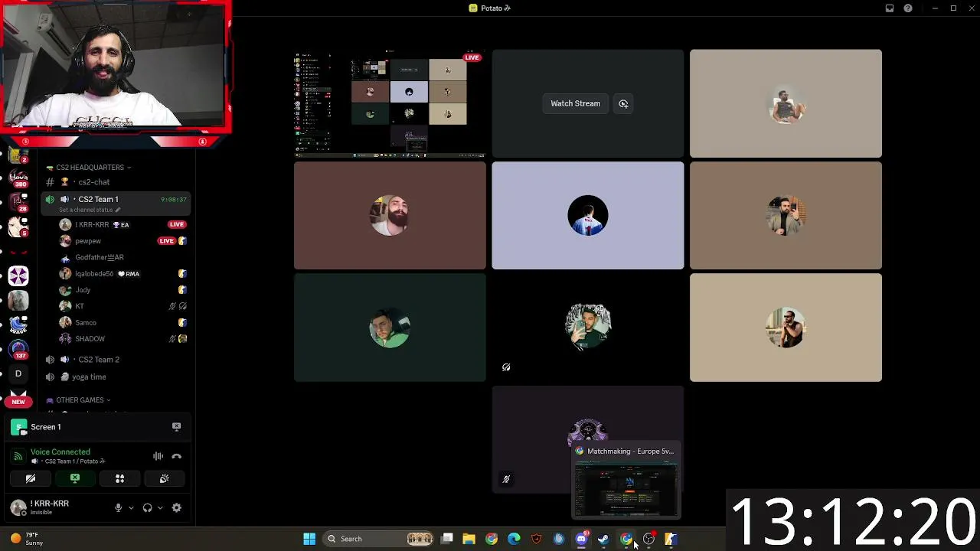Open the soundboard button

[164, 478]
